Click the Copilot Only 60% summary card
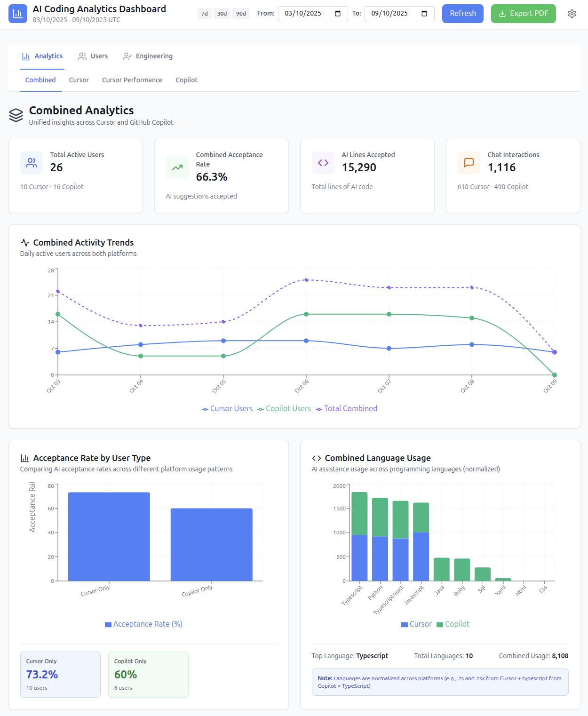The image size is (588, 716). [x=148, y=675]
